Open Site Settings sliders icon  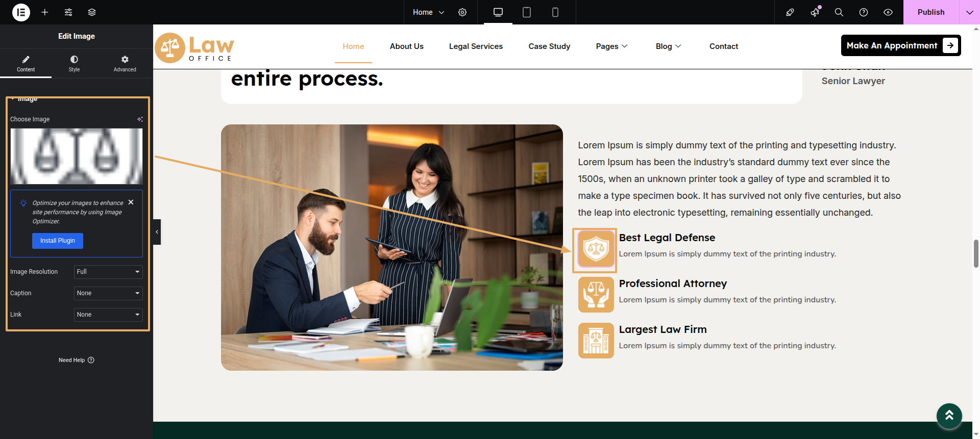(x=68, y=12)
